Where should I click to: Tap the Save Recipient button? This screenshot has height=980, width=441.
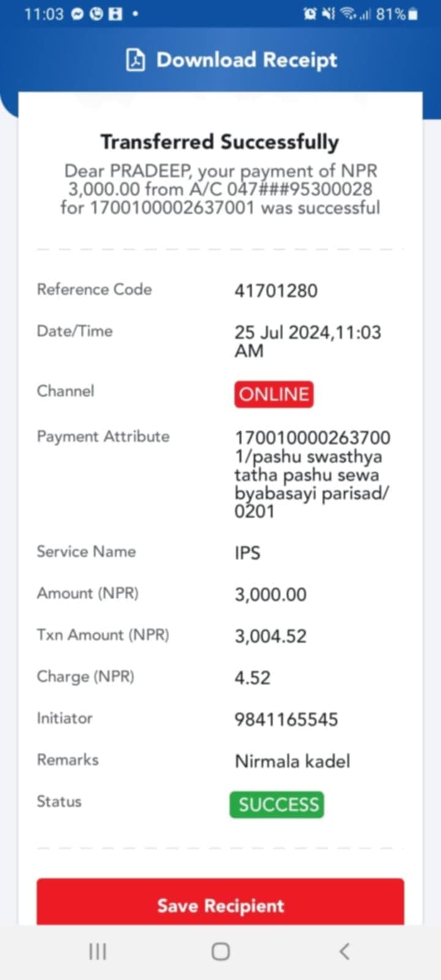pyautogui.click(x=221, y=902)
